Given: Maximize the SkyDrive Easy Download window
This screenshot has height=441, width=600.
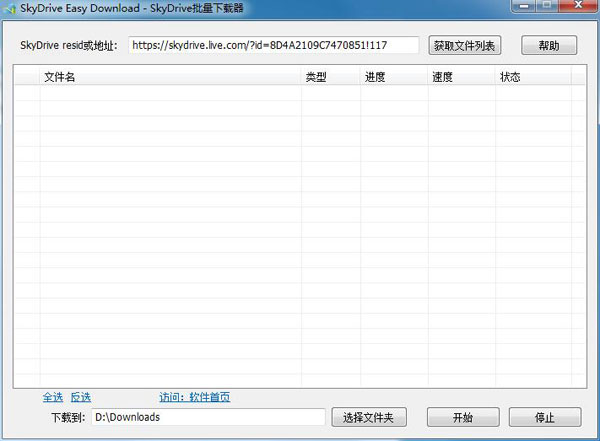Looking at the screenshot, I should [x=547, y=5].
